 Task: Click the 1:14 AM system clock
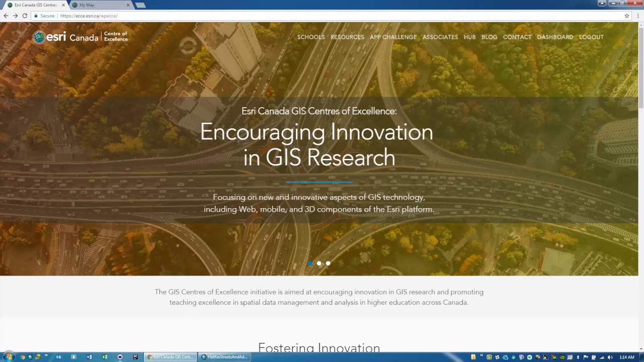click(x=626, y=357)
